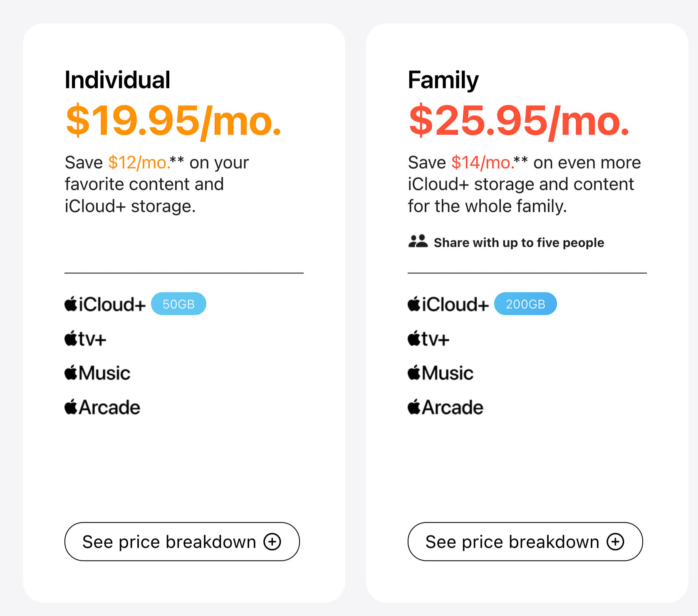Click the $19.95/mo. Individual price
698x616 pixels.
tap(174, 121)
